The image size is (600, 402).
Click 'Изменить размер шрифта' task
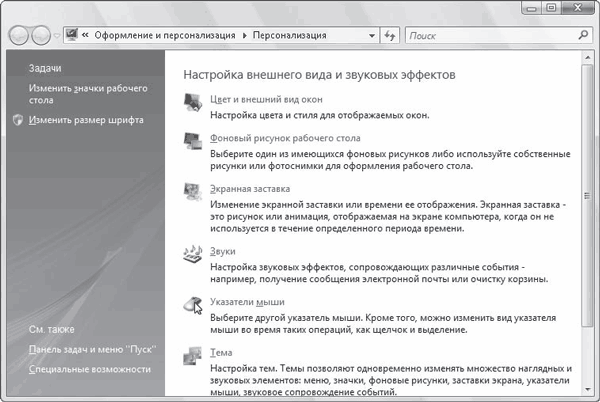pyautogui.click(x=86, y=120)
